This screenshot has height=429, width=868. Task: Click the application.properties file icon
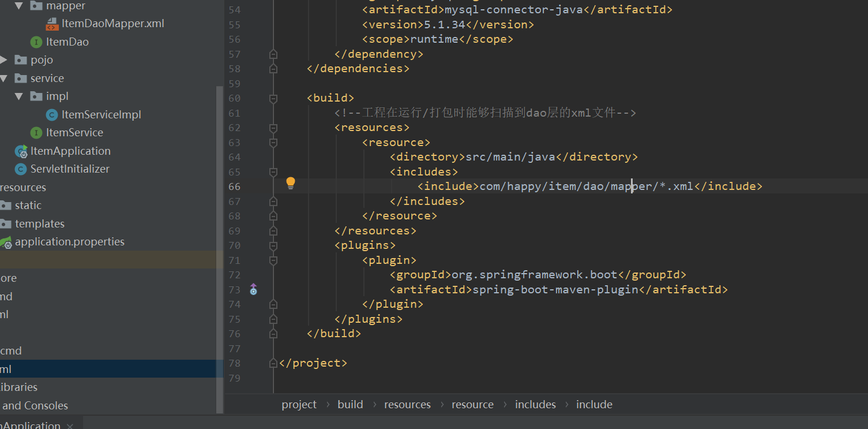5,243
